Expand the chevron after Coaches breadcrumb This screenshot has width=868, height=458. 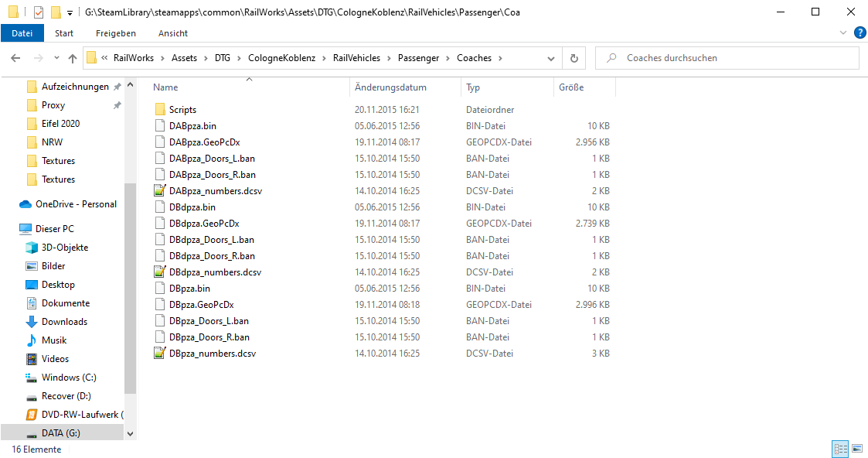click(x=500, y=57)
